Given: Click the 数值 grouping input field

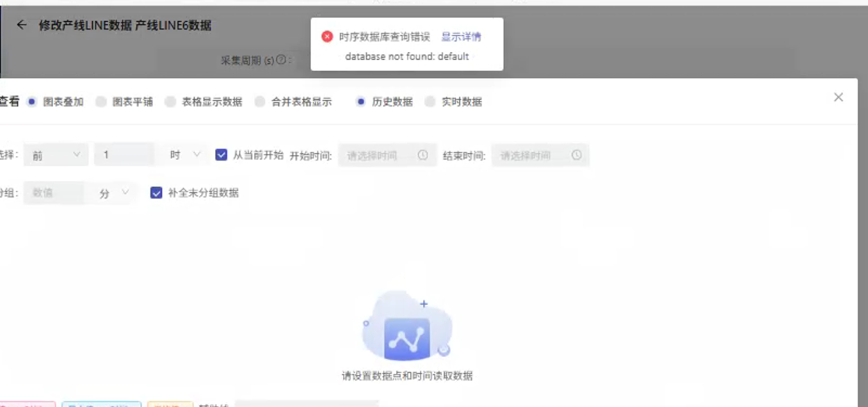Looking at the screenshot, I should pyautogui.click(x=53, y=193).
